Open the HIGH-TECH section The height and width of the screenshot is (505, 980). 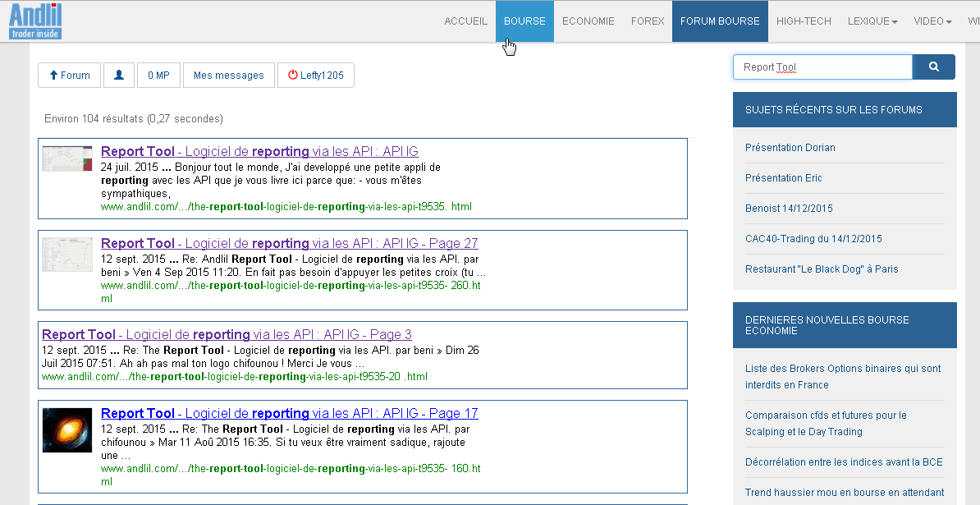pos(804,21)
